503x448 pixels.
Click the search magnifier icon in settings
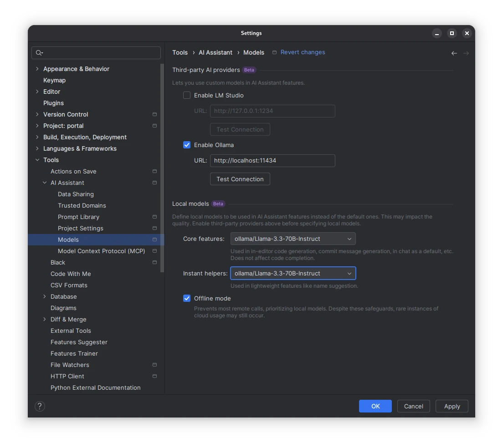tap(39, 53)
